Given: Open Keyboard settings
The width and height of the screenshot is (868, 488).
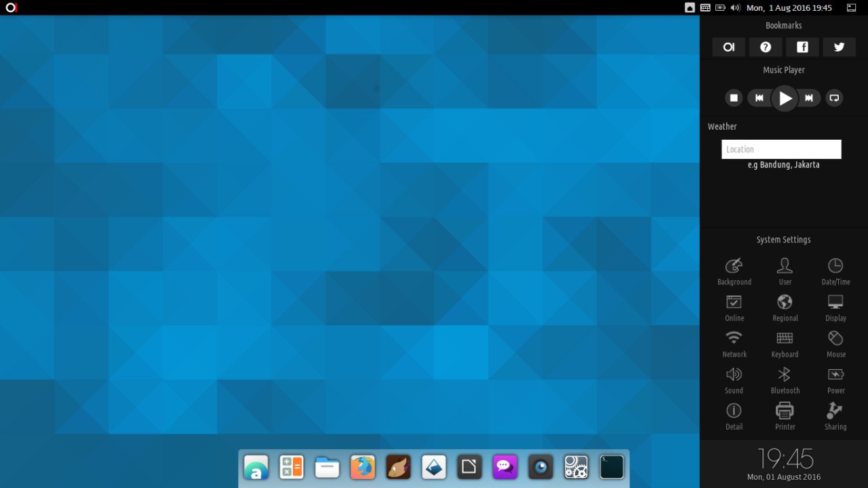Looking at the screenshot, I should click(785, 344).
